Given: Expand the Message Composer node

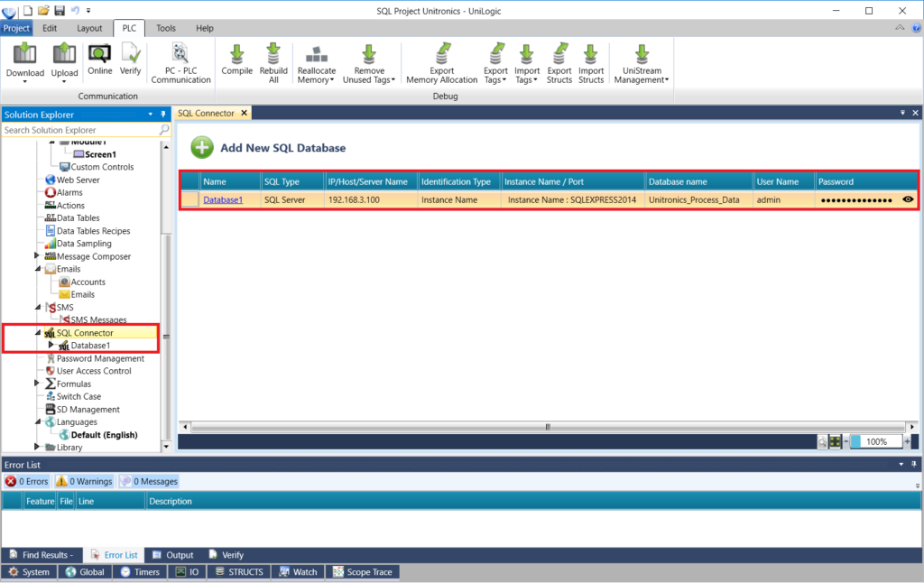Looking at the screenshot, I should pos(36,255).
